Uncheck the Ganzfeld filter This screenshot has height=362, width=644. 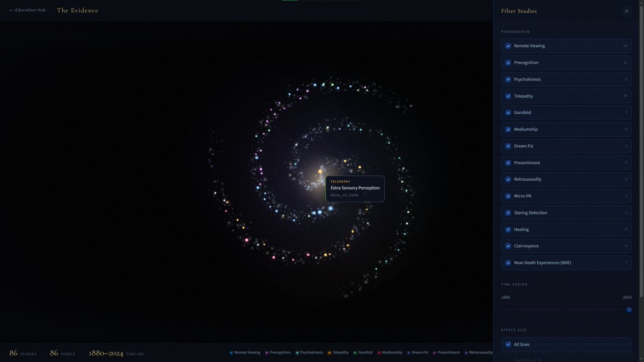(508, 113)
